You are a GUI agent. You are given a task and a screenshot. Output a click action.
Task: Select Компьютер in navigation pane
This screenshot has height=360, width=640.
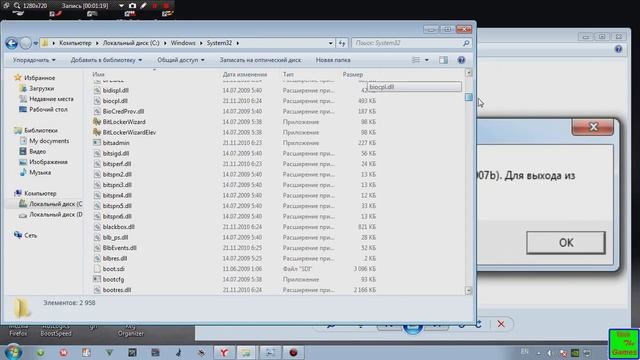click(40, 193)
